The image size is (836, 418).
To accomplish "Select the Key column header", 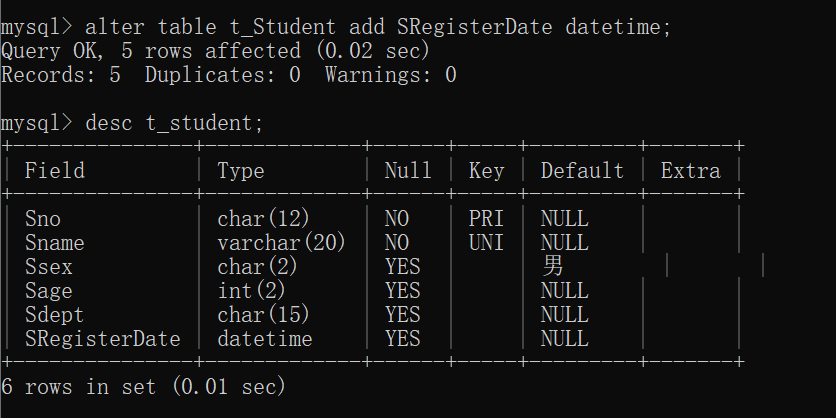I will 486,171.
